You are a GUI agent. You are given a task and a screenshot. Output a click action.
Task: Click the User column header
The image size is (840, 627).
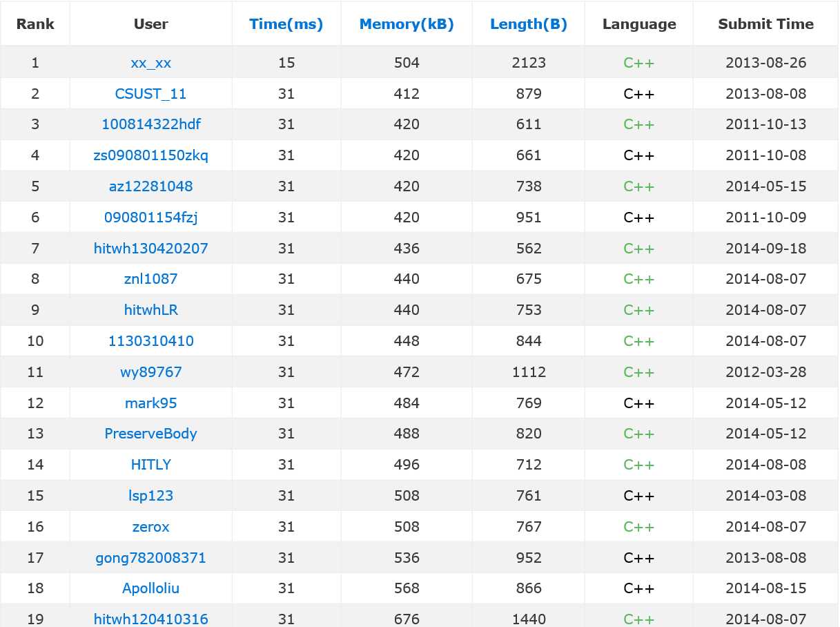151,24
